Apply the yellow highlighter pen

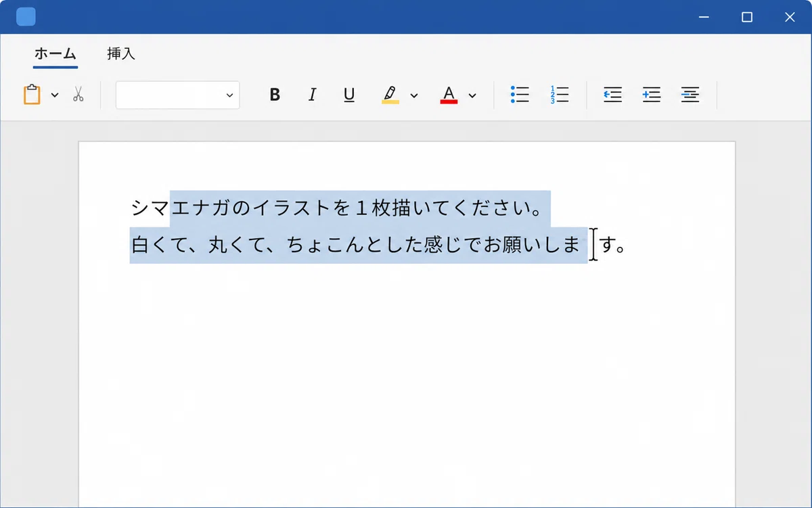(x=390, y=95)
